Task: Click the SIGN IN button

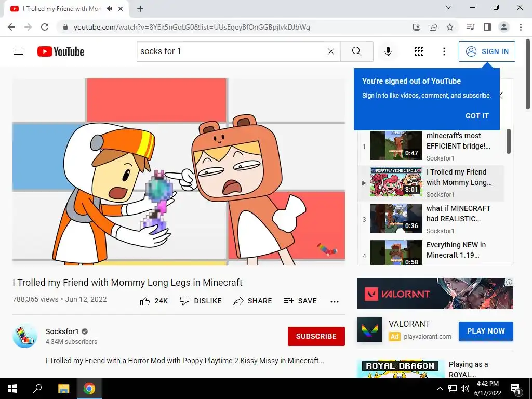Action: [x=487, y=51]
